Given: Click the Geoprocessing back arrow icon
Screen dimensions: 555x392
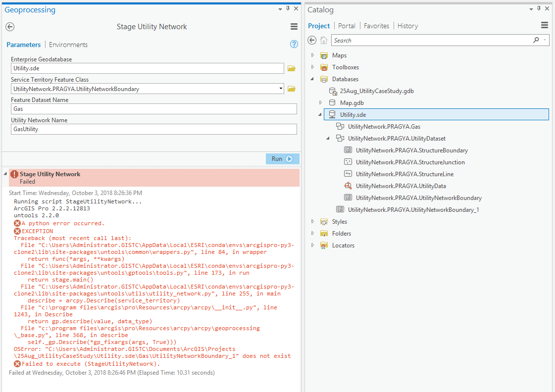Looking at the screenshot, I should pos(10,27).
